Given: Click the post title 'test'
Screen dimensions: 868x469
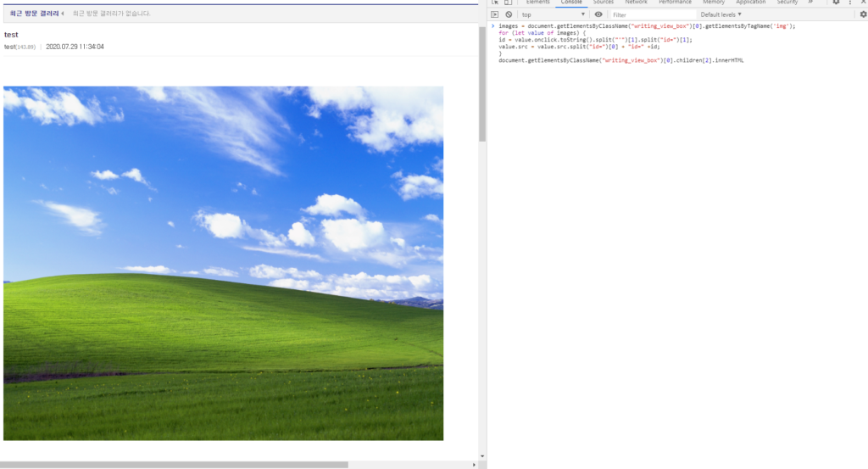Looking at the screenshot, I should pos(11,34).
